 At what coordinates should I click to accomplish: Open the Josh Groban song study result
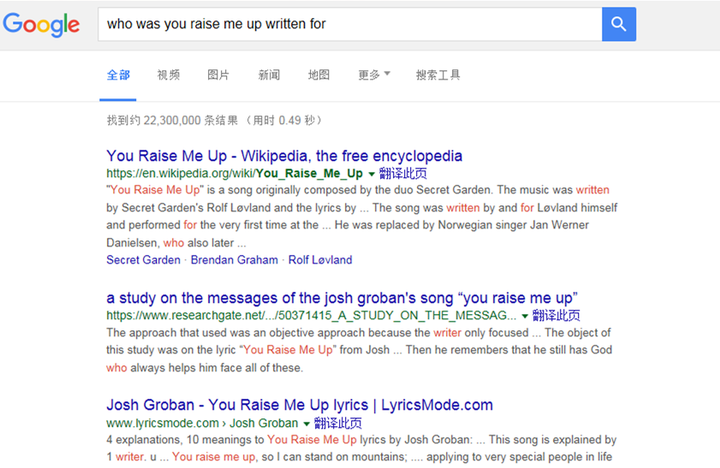click(x=342, y=298)
